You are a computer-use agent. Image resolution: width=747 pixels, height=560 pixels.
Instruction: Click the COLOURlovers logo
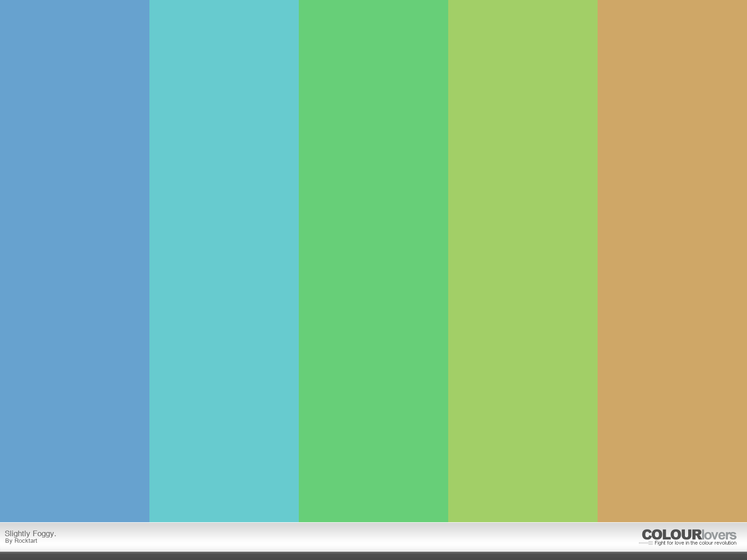689,535
